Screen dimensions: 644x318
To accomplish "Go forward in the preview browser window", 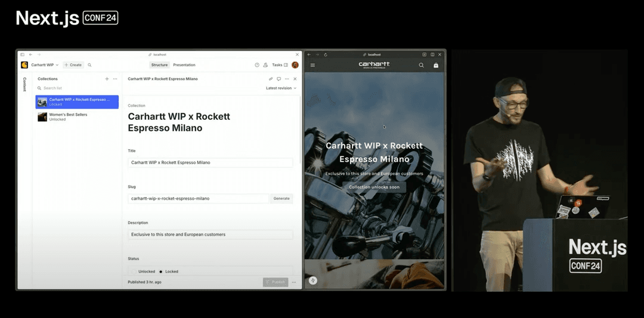I will point(317,54).
